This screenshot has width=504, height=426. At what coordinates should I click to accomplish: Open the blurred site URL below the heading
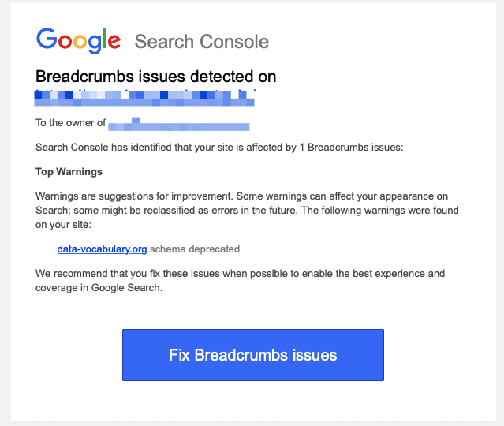click(x=145, y=98)
